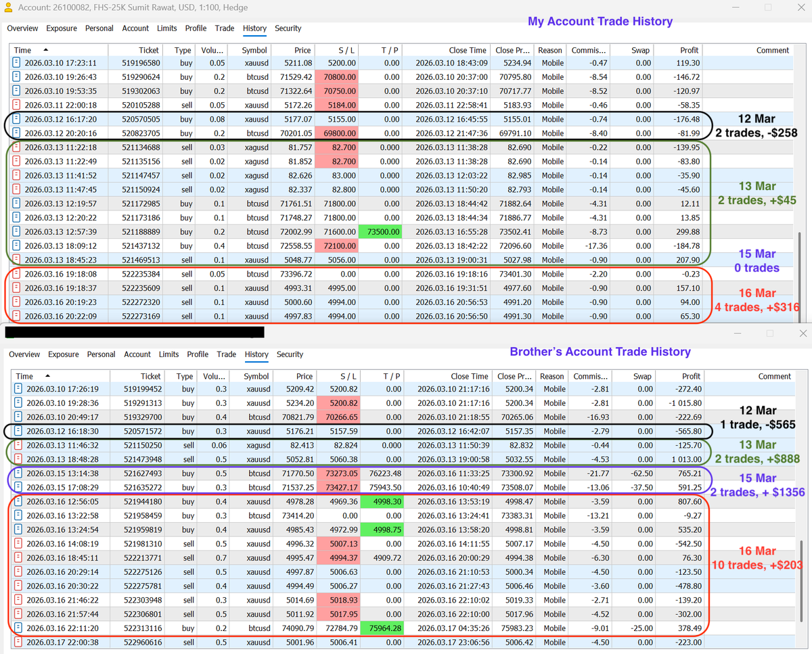The height and width of the screenshot is (654, 812).
Task: Sort by Time column in the top window
Action: pos(60,50)
